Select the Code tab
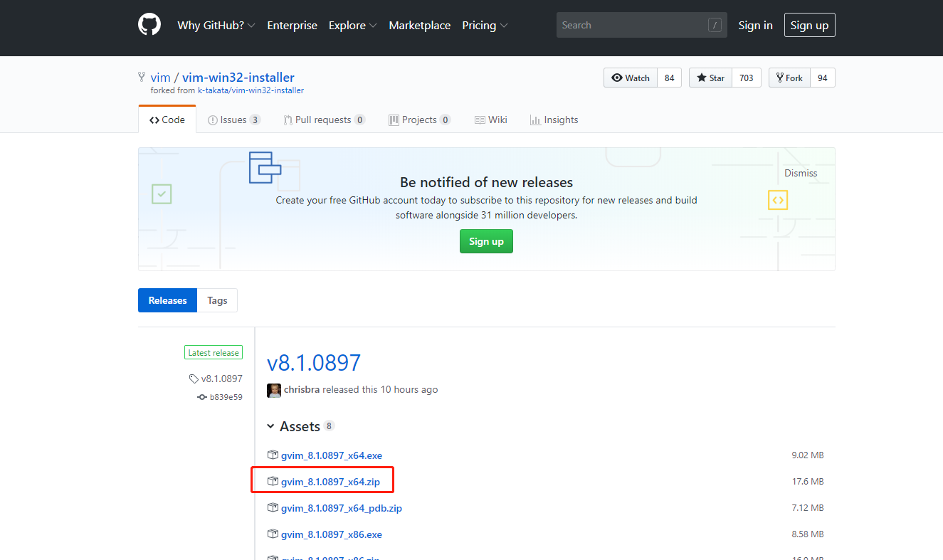This screenshot has width=943, height=560. click(x=167, y=120)
